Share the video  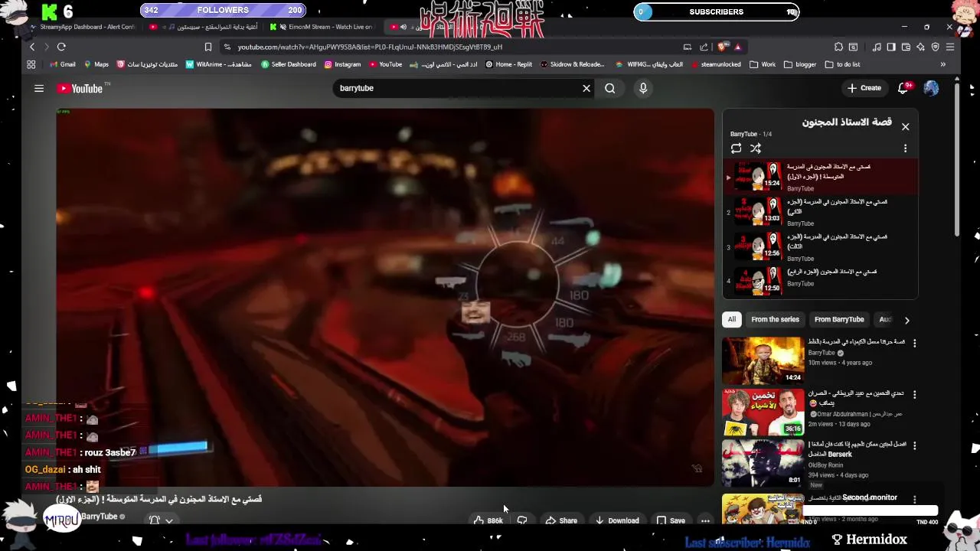[x=561, y=520]
